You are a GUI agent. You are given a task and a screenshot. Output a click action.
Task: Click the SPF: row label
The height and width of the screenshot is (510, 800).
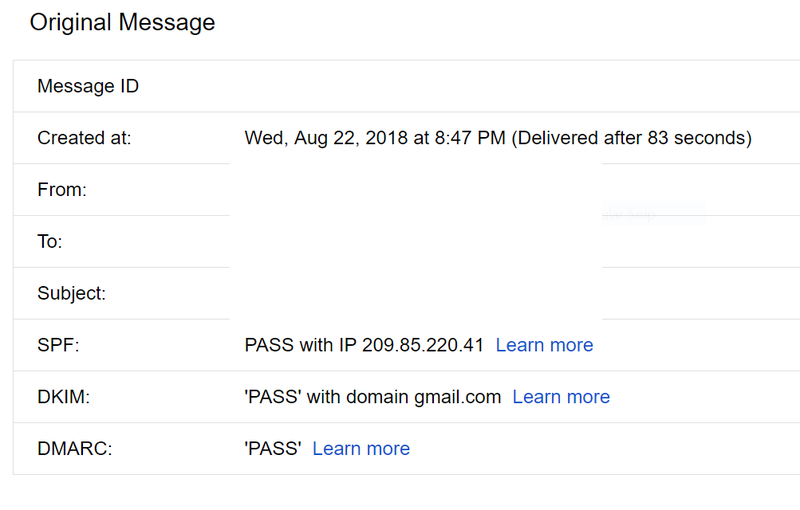click(x=58, y=345)
